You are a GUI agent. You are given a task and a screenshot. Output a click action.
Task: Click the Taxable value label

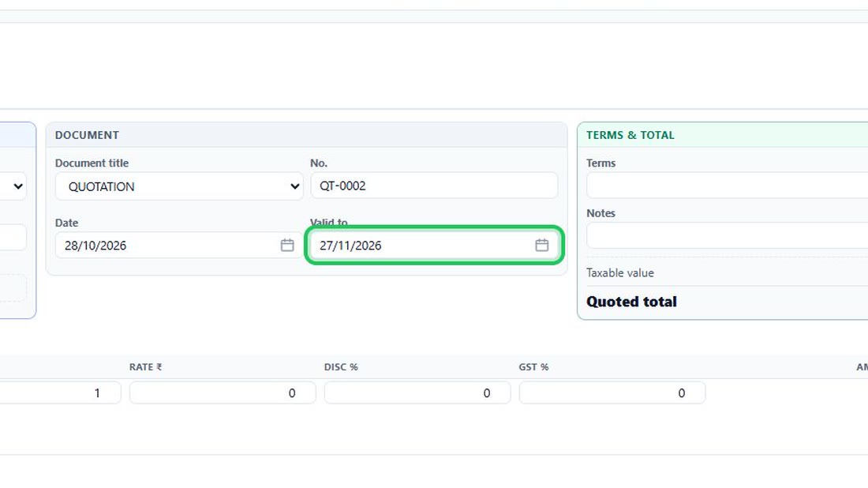620,272
